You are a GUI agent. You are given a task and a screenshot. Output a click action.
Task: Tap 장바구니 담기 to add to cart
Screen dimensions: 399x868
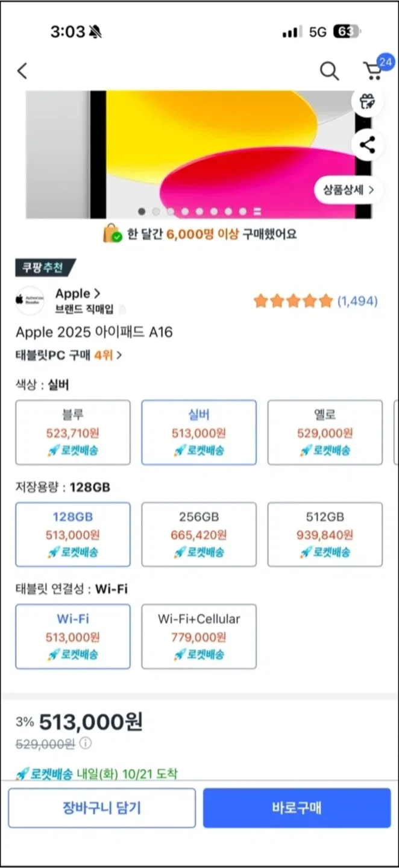coord(101,808)
